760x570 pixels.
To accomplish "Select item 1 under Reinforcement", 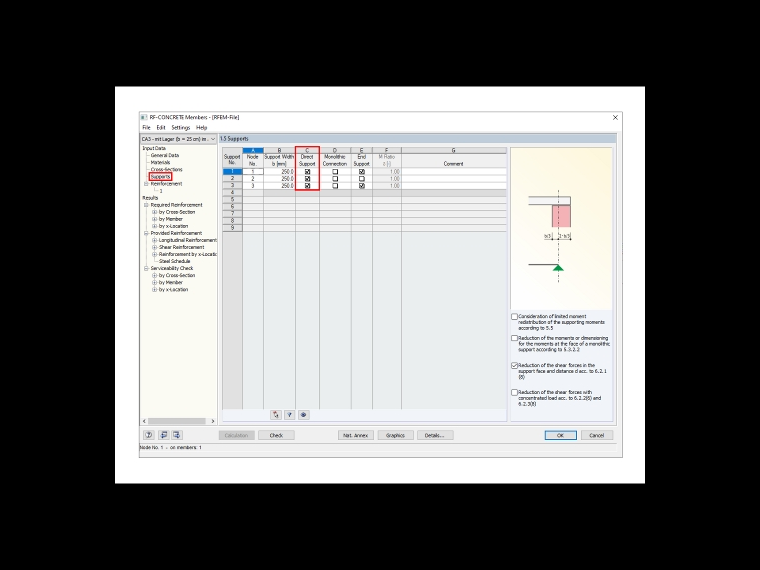I will (x=161, y=191).
